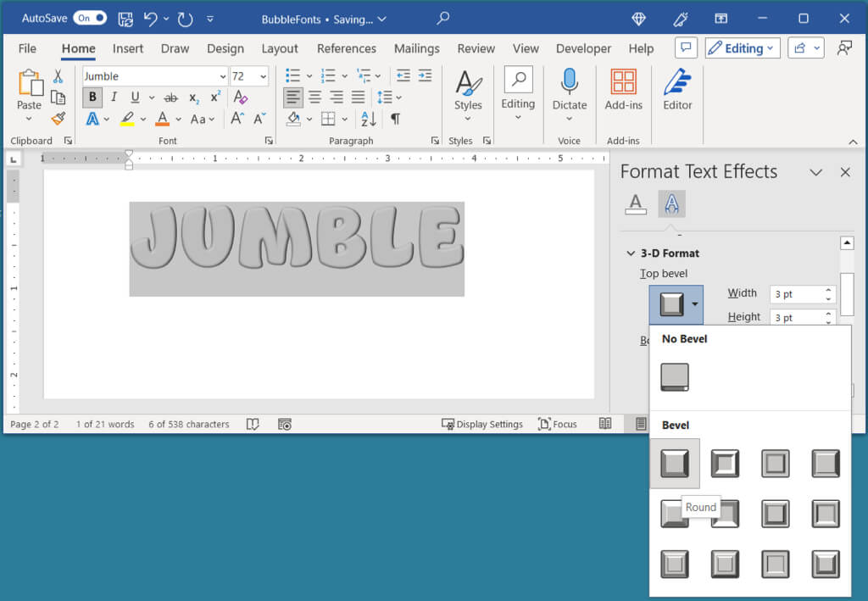This screenshot has height=601, width=868.
Task: Open the font name dropdown
Action: [222, 76]
